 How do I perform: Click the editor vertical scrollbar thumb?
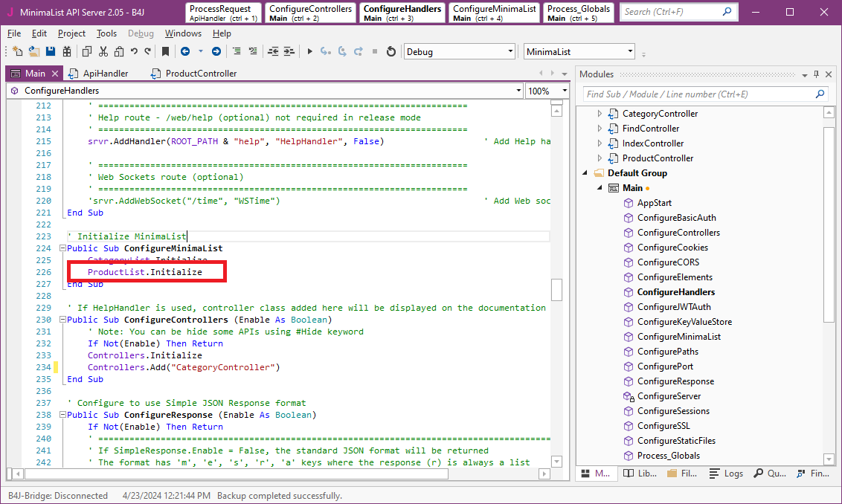click(556, 289)
